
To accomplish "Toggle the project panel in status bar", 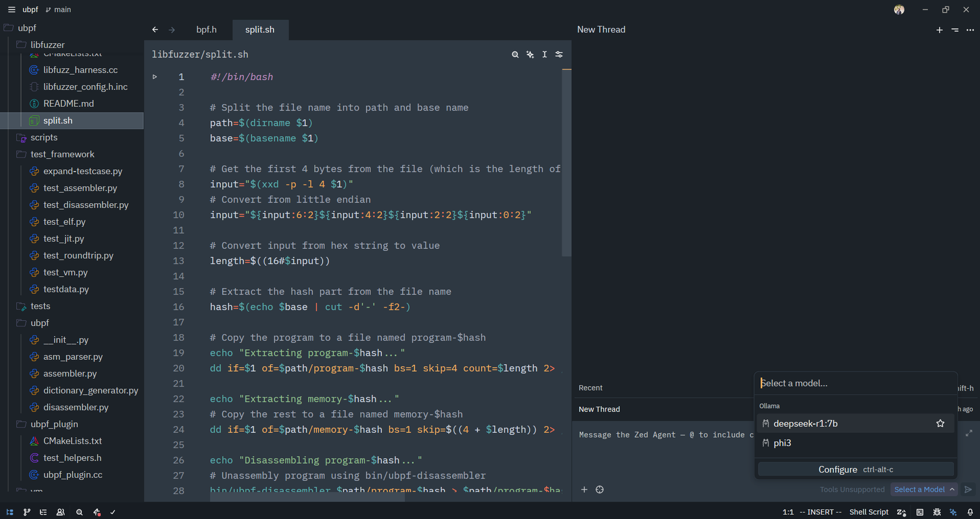I will pos(10,512).
